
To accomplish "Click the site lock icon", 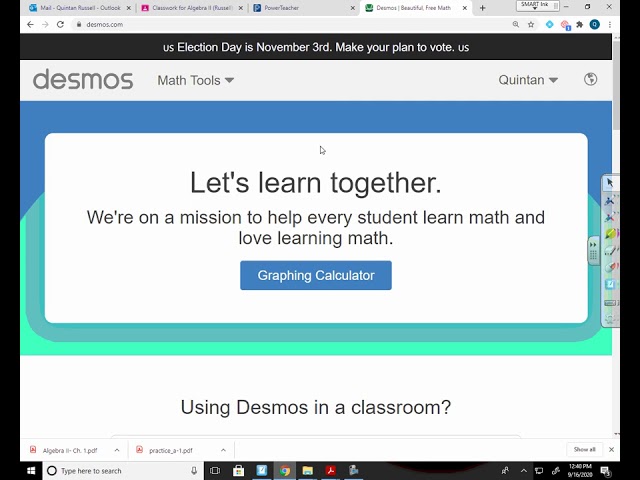I will pos(79,24).
